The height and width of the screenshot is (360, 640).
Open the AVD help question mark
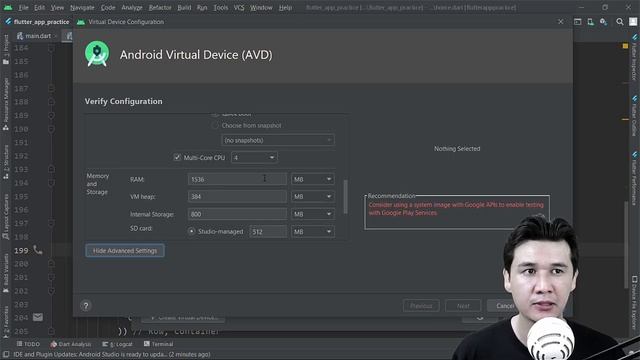[86, 306]
